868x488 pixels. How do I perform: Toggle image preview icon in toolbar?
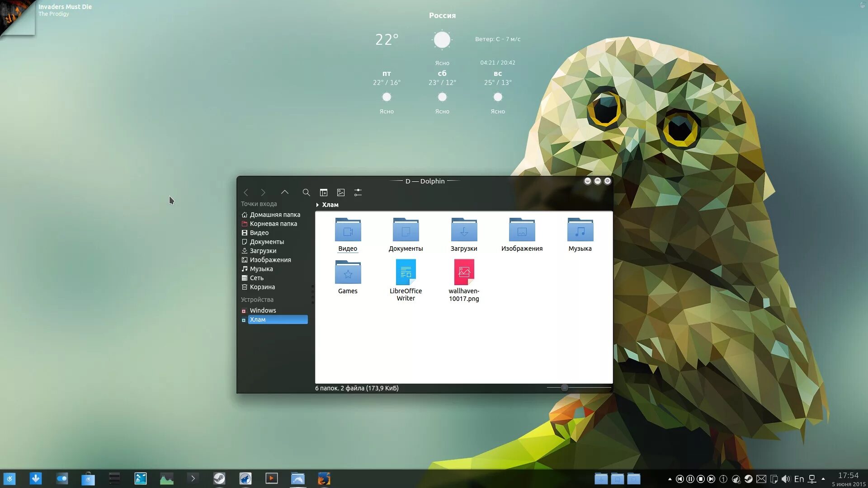point(341,192)
